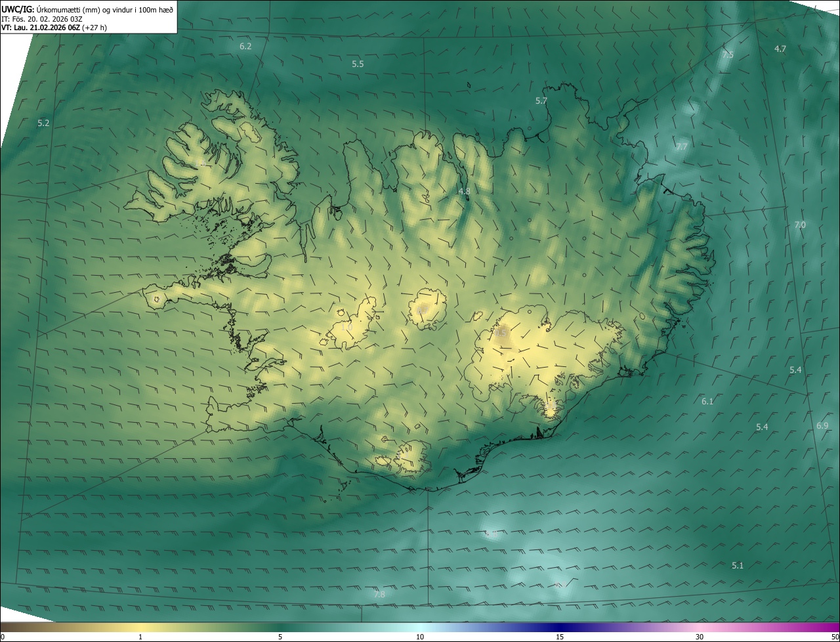The height and width of the screenshot is (642, 840).
Task: Click the 5.1 value label on the map
Action: [738, 566]
